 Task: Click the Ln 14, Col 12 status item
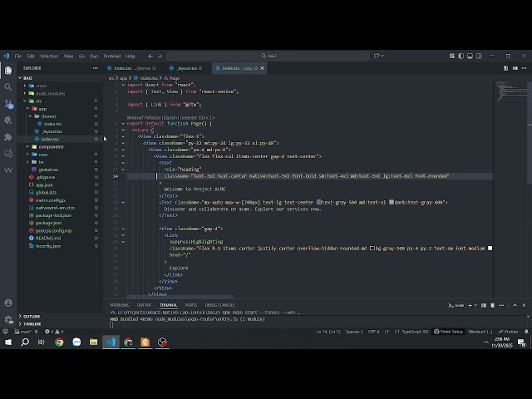tap(328, 332)
